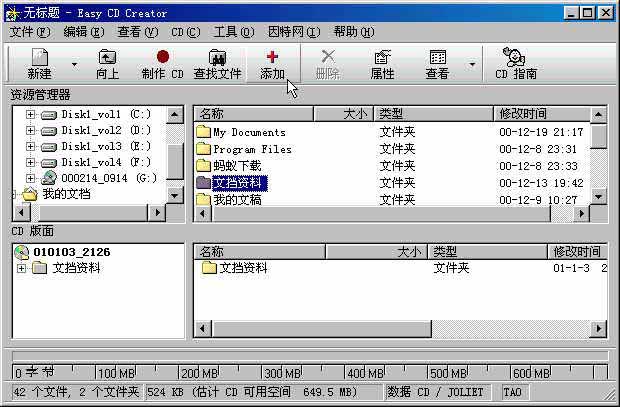Open 属性 (Properties) from the toolbar
Viewport: 620px width, 407px height.
382,64
